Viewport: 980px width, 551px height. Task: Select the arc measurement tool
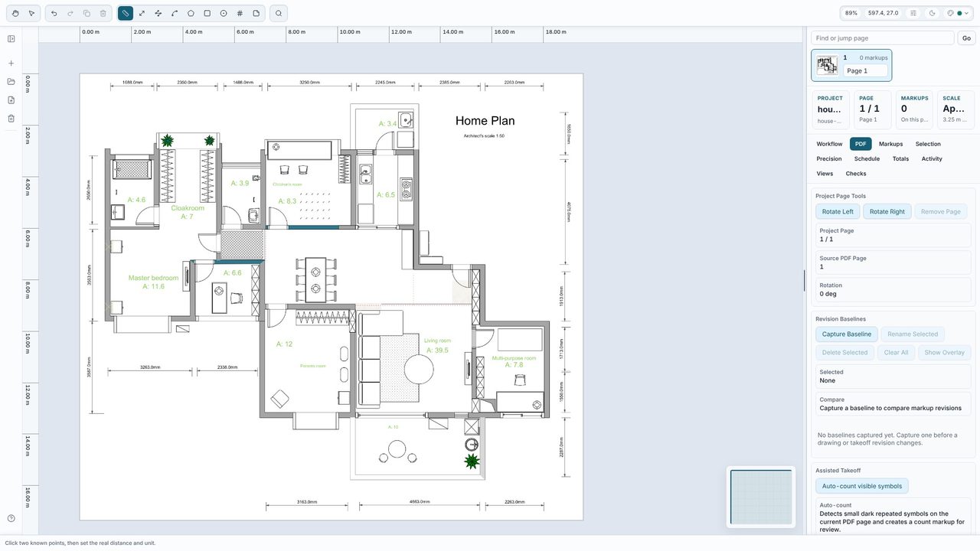tap(175, 13)
